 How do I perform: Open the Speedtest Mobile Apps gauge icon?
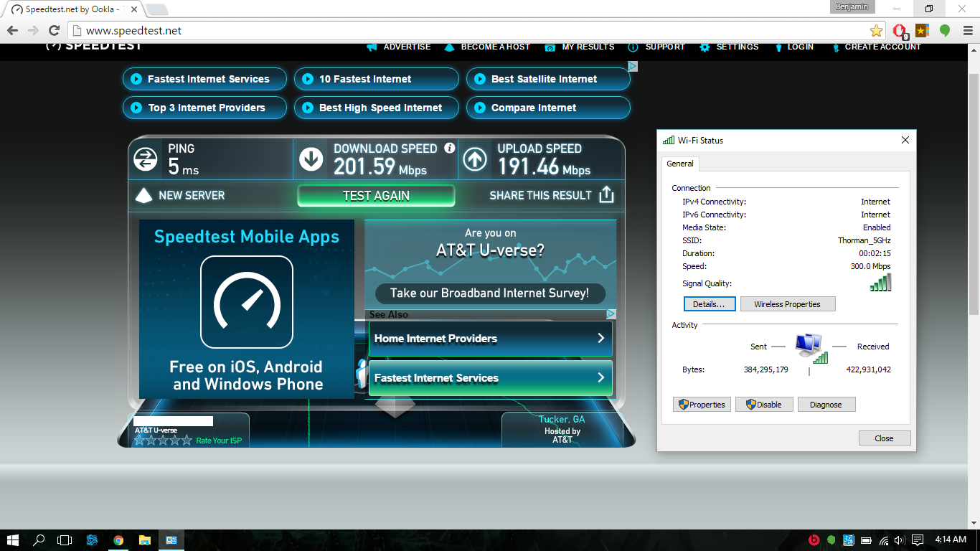point(247,302)
